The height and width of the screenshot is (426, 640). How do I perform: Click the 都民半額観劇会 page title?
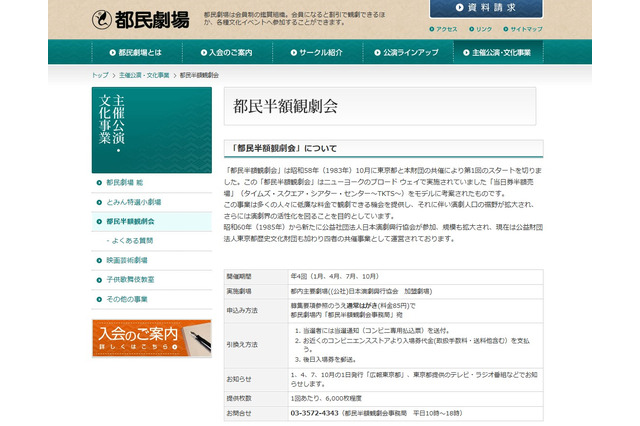[x=285, y=106]
